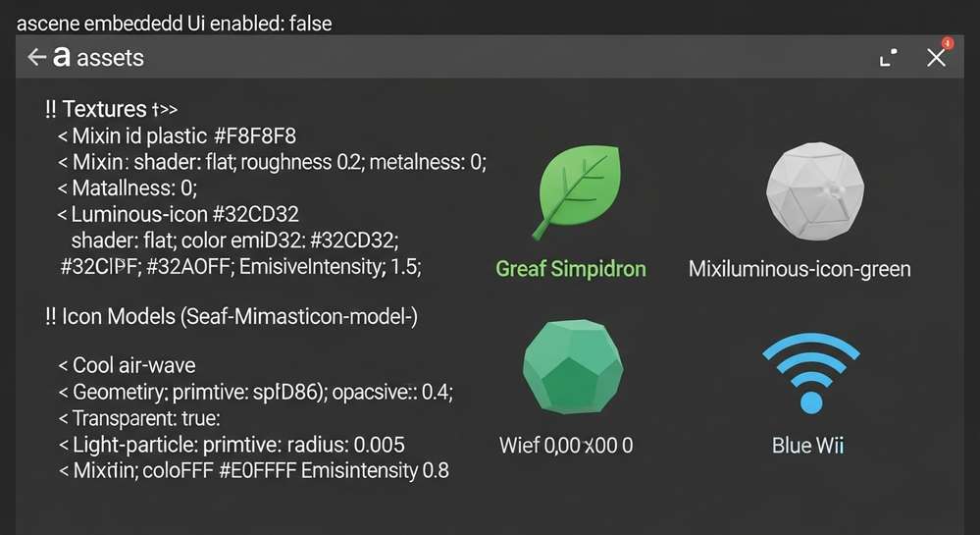Screen dimensions: 980x535
Task: Collapse the Textures section
Action: point(51,109)
